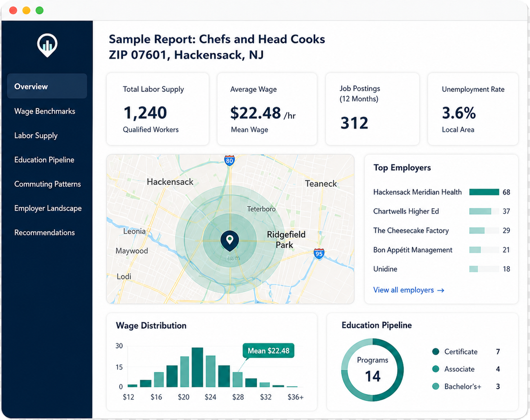
Task: Click the arrow next to View all employers
Action: pyautogui.click(x=441, y=290)
